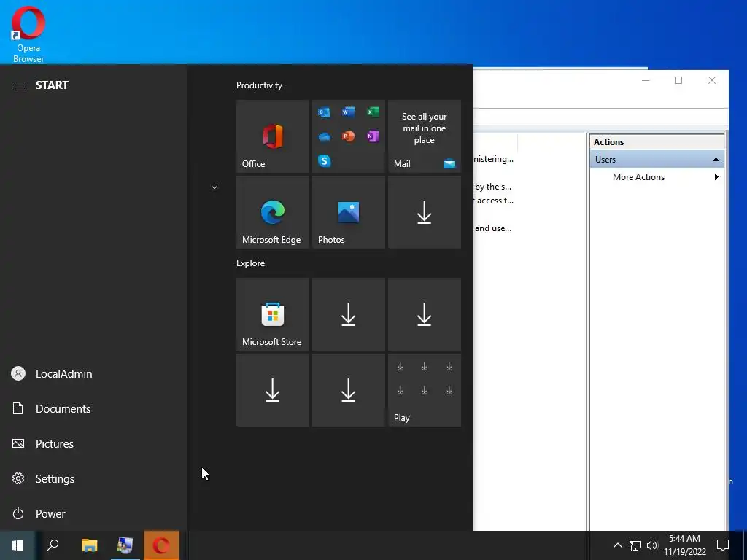
Task: Open taskbar Search magnifier
Action: click(53, 545)
